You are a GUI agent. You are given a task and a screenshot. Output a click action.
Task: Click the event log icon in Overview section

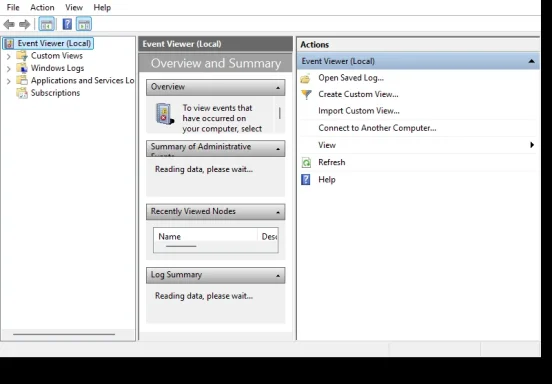(x=165, y=114)
